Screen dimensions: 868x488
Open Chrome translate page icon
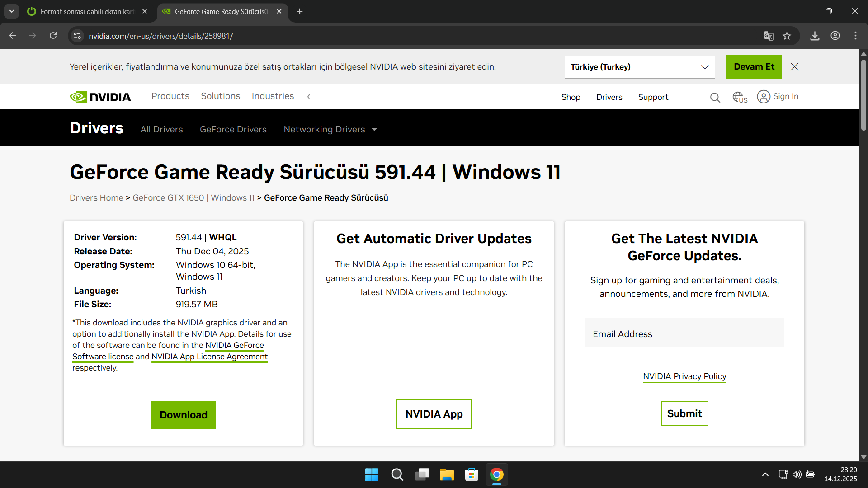(768, 36)
